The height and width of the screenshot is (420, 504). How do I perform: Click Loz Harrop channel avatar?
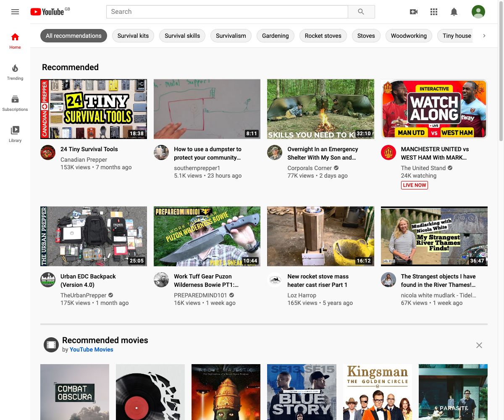(x=275, y=280)
